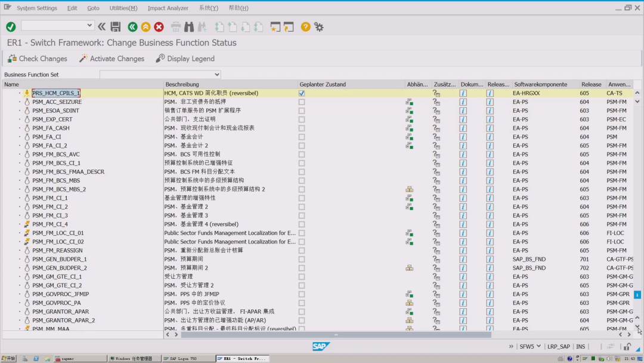The height and width of the screenshot is (363, 644).
Task: Open the command field dropdown arrow
Action: click(x=89, y=26)
